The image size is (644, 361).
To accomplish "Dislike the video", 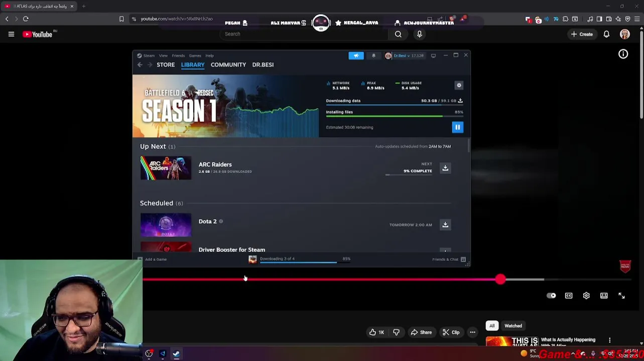I will (397, 332).
